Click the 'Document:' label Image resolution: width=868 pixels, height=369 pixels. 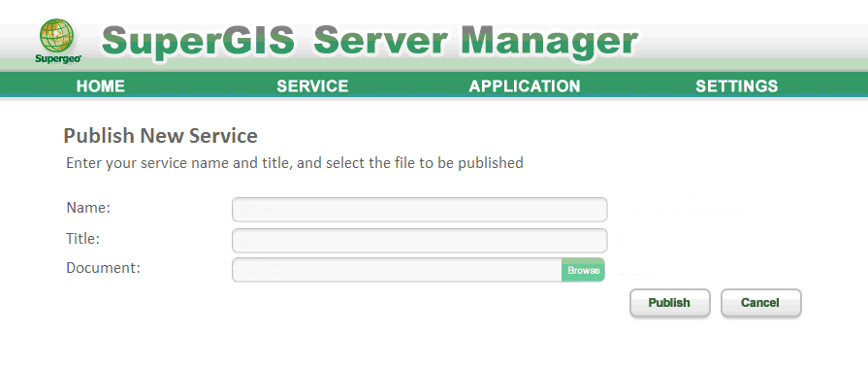click(104, 268)
